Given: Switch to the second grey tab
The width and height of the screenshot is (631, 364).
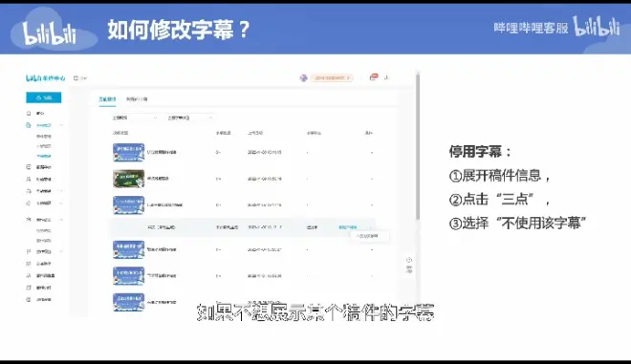Looking at the screenshot, I should [x=137, y=99].
